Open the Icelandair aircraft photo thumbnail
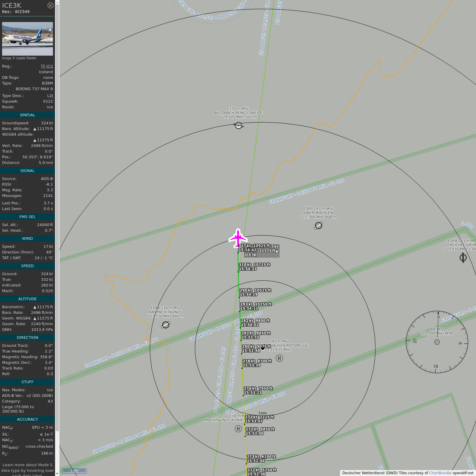The width and height of the screenshot is (476, 476). pos(27,39)
